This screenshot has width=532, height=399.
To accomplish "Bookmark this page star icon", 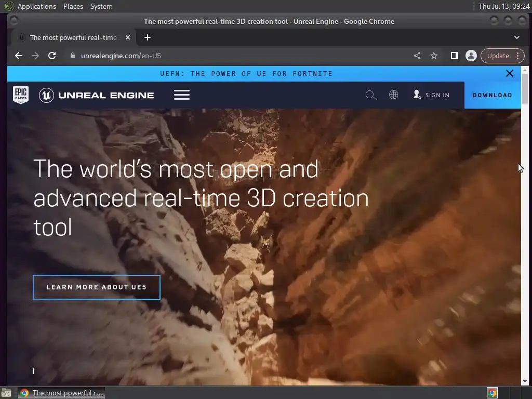I will click(434, 56).
